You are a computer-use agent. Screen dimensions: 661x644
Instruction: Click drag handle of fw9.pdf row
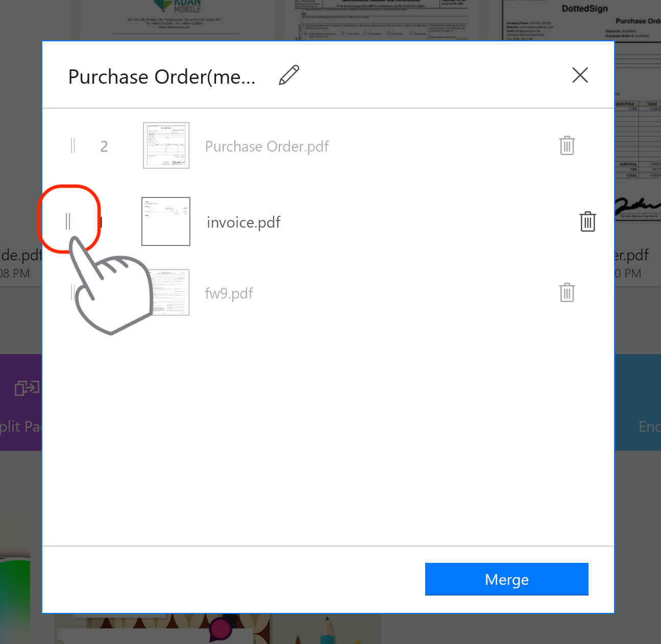(72, 292)
